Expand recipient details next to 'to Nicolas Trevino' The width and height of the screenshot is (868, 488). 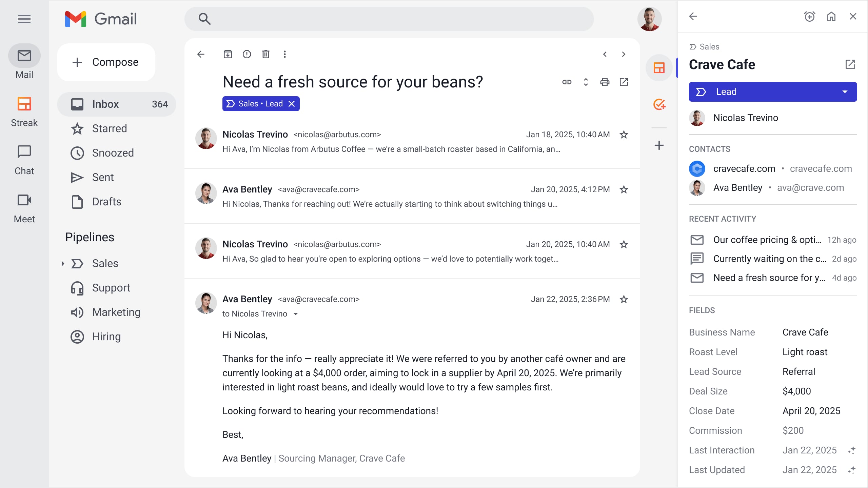296,314
